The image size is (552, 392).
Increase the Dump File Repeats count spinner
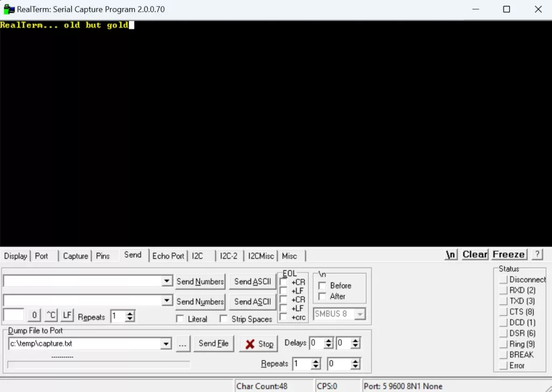316,361
